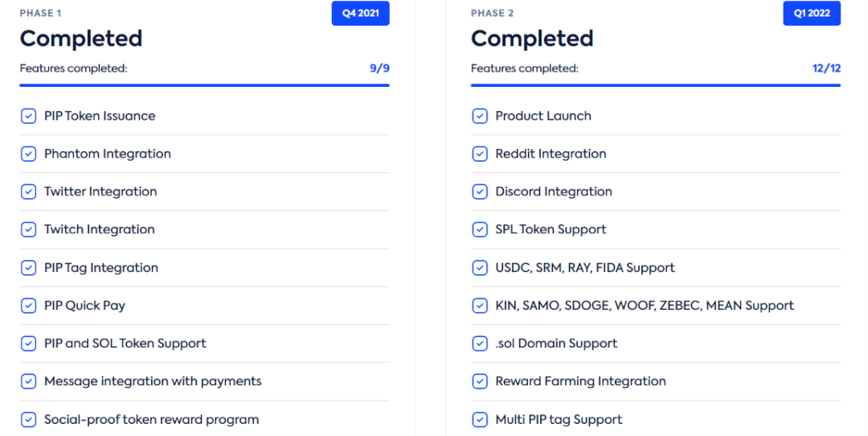Screen dimensions: 868x436
Task: Click the check icon beside Discord Integration
Action: point(479,191)
